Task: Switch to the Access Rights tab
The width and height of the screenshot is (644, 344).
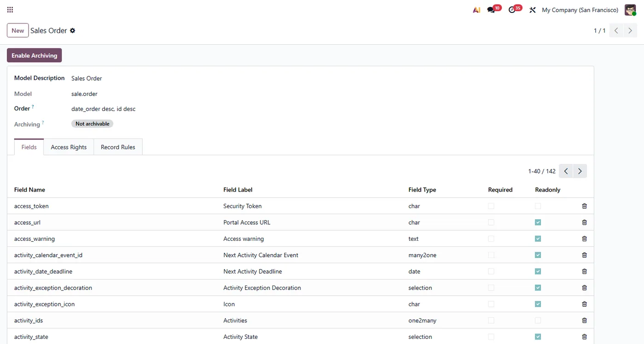Action: point(69,147)
